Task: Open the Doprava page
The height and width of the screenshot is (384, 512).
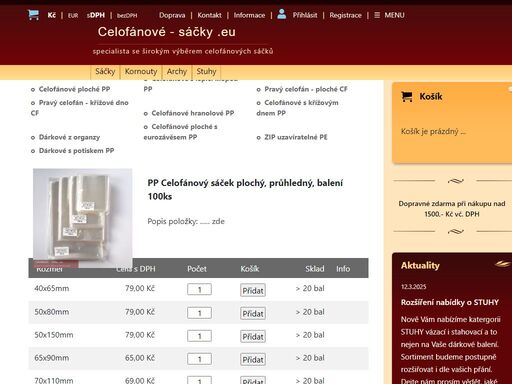Action: point(172,15)
